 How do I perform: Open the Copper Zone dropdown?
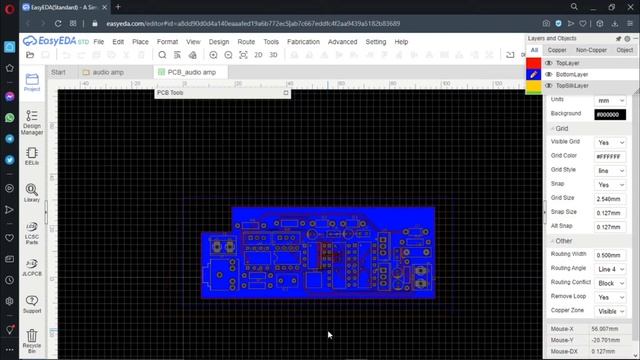(x=610, y=311)
